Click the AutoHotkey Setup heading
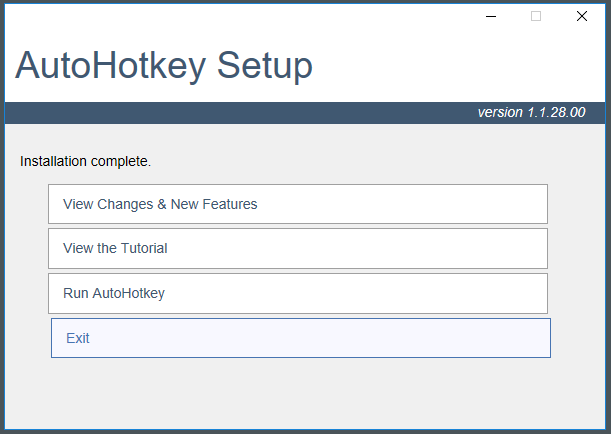The image size is (611, 434). [x=164, y=66]
